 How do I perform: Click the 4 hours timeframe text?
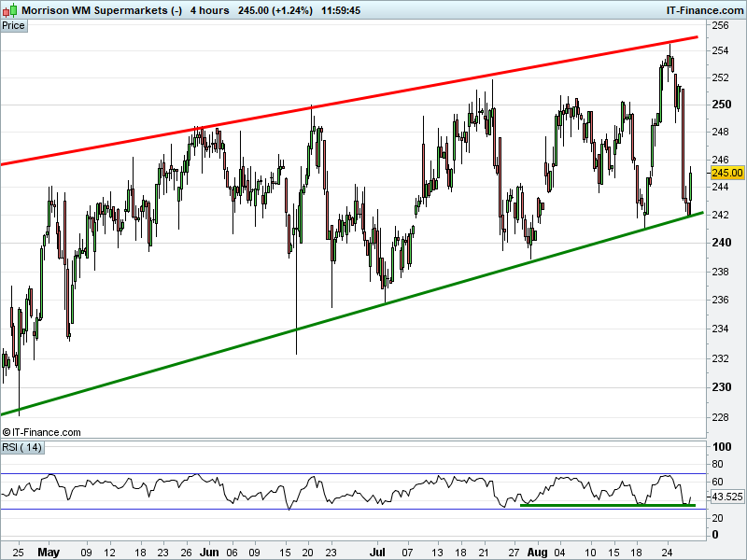tap(209, 10)
